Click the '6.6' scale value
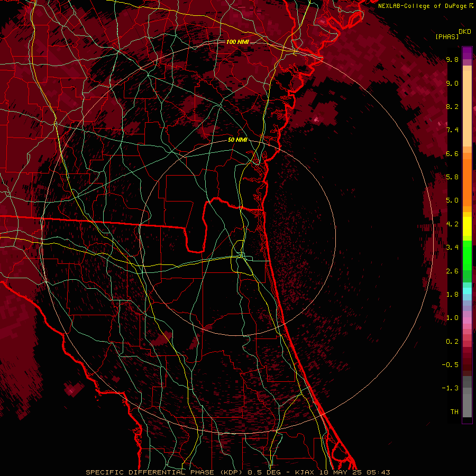Viewport: 476px width, 476px height. point(452,153)
